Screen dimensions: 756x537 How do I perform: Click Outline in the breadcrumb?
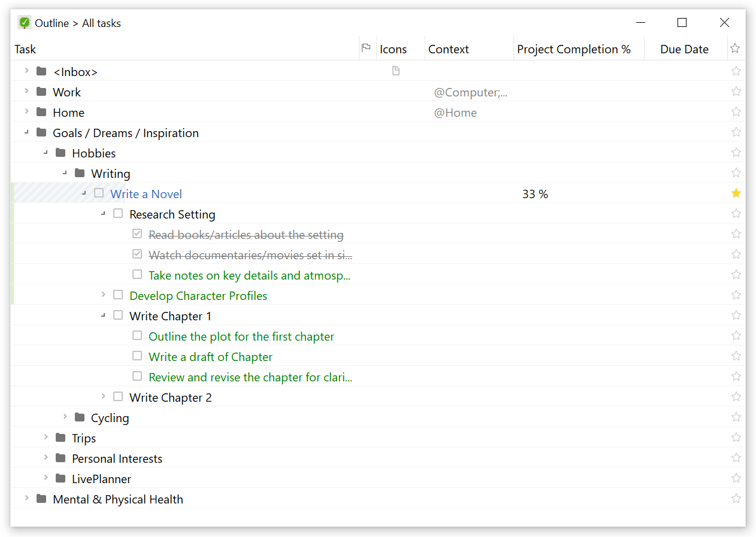pos(51,23)
